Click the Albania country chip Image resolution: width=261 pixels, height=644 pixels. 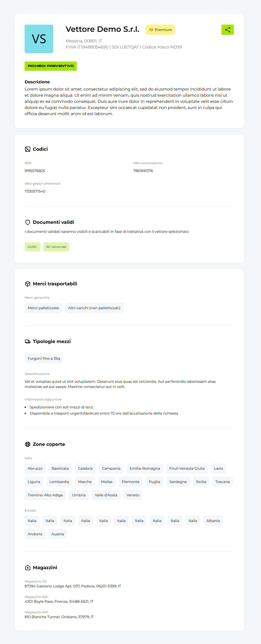213,521
